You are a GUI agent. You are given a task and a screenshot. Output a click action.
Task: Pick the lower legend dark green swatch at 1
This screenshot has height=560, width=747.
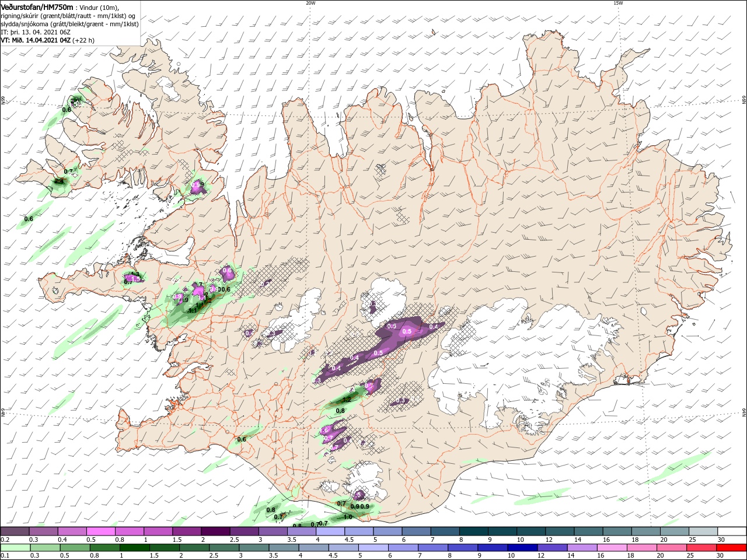[x=134, y=548]
